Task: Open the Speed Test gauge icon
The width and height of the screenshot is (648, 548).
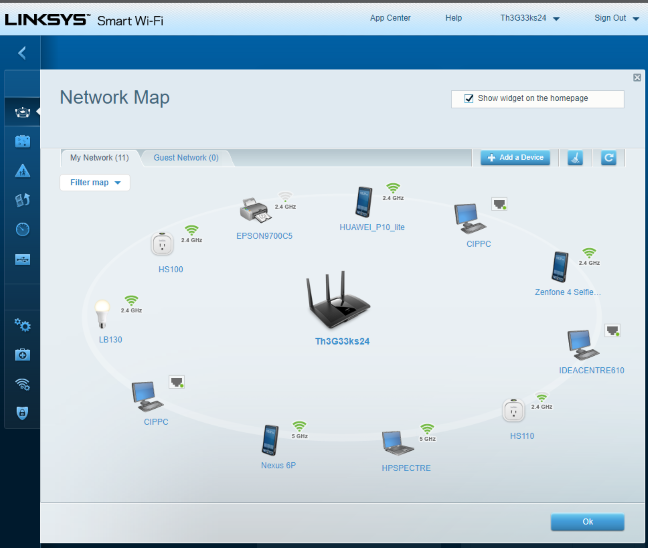Action: tap(22, 229)
